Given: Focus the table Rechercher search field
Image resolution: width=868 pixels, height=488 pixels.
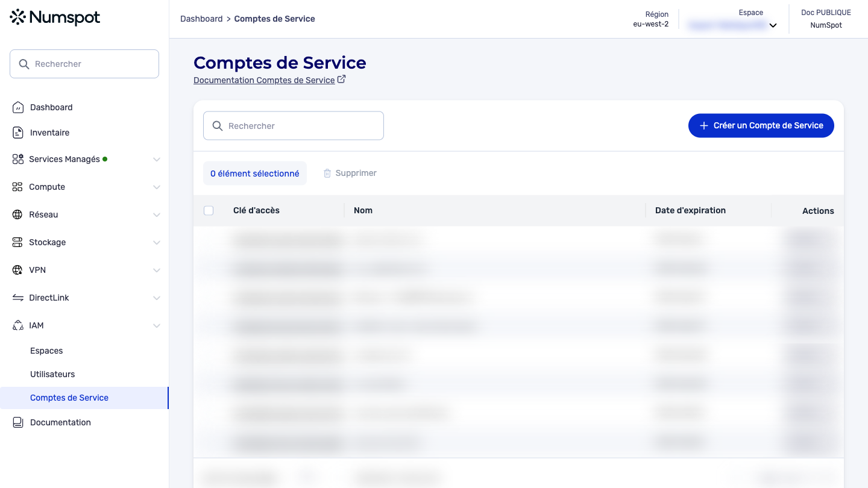Looking at the screenshot, I should coord(294,126).
